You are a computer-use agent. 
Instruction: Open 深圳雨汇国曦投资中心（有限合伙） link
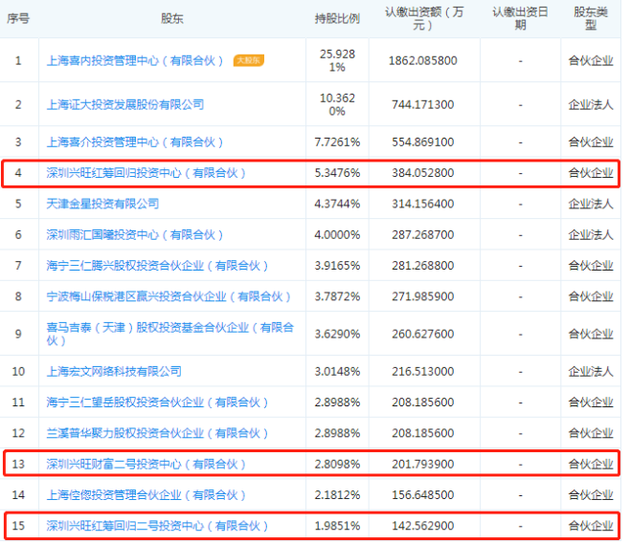135,235
